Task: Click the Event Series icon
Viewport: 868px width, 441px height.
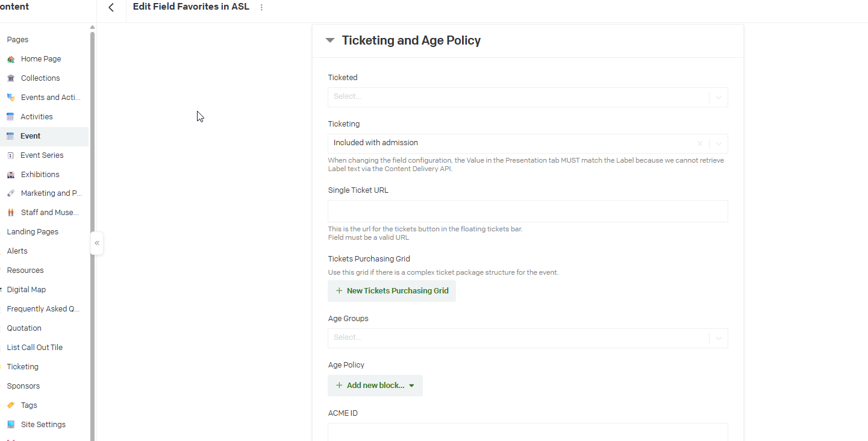Action: [10, 155]
